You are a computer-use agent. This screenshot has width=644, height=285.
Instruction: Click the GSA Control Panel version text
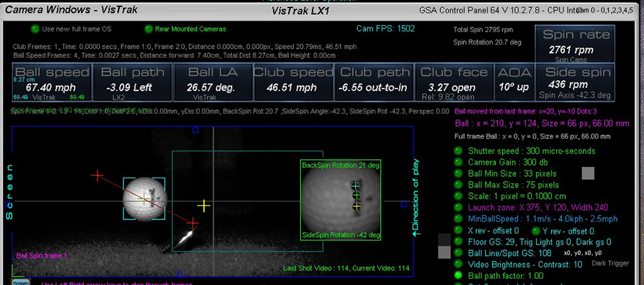coord(497,10)
